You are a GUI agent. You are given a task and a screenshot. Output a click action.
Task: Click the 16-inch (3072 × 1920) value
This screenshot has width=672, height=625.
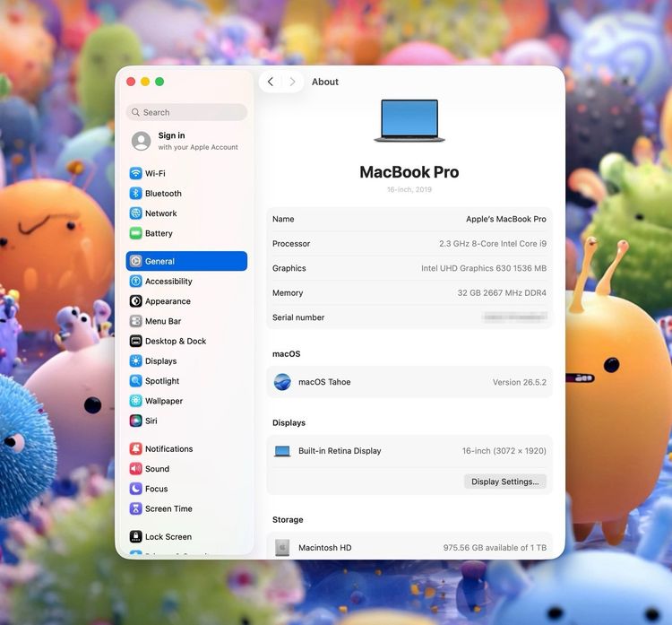pos(504,451)
